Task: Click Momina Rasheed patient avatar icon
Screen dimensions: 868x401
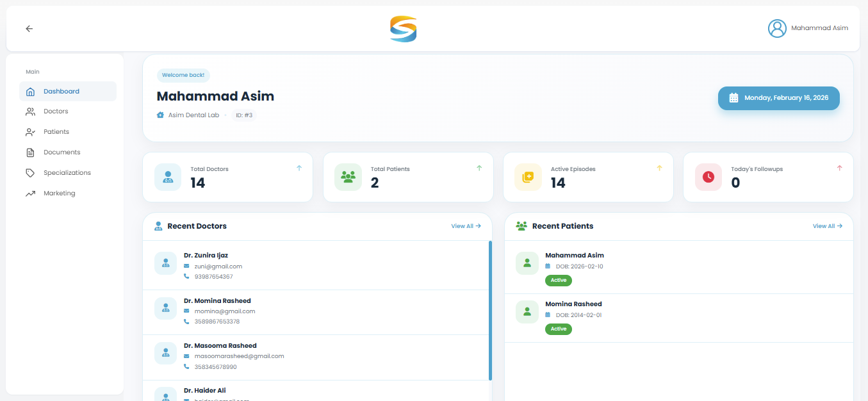Action: click(x=527, y=312)
